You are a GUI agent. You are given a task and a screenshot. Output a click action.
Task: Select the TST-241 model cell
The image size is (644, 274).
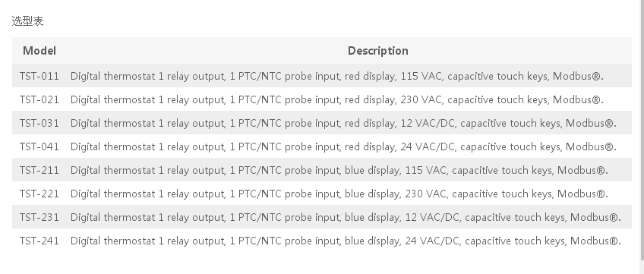[39, 241]
